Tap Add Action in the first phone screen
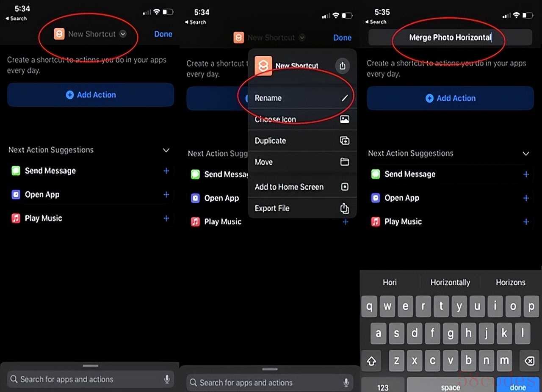This screenshot has width=542, height=392. pyautogui.click(x=91, y=95)
